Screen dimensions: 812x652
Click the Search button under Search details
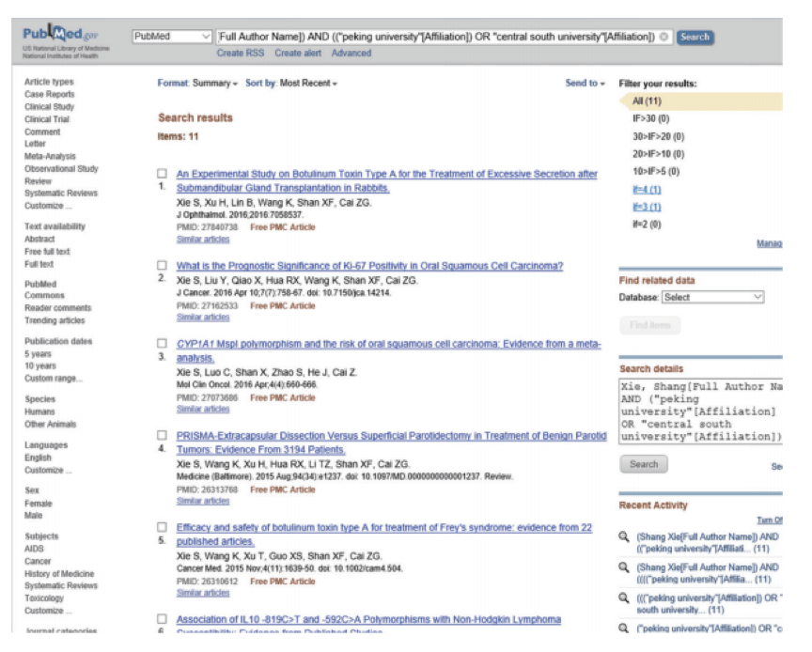[644, 464]
